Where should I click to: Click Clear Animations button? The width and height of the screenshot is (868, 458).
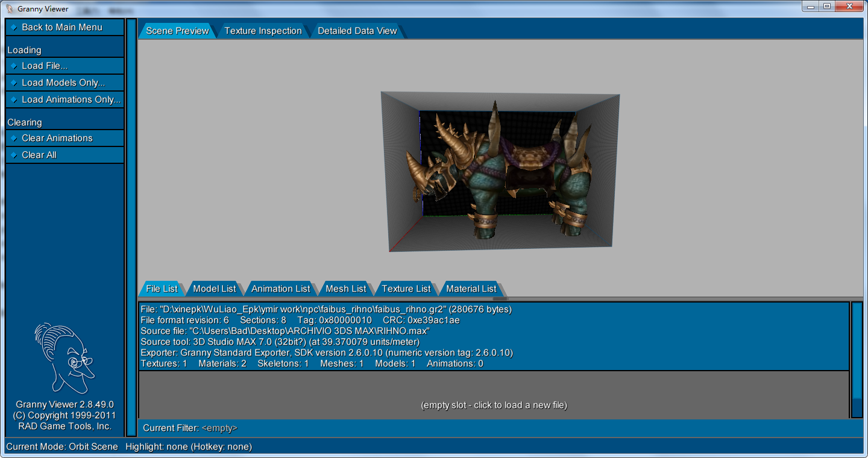pyautogui.click(x=64, y=138)
